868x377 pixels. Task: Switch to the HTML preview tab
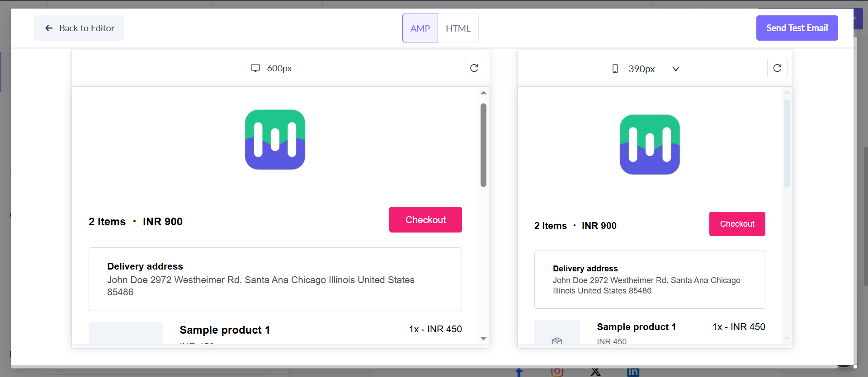click(x=458, y=28)
